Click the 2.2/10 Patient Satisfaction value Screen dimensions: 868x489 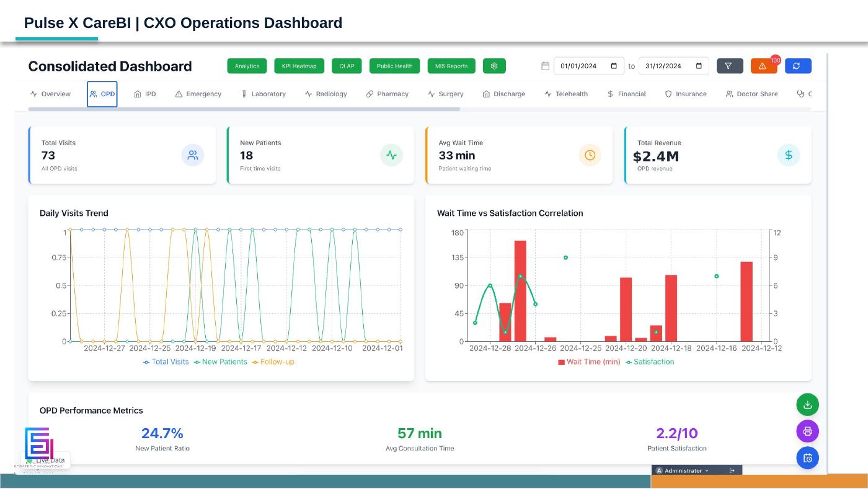pos(677,433)
